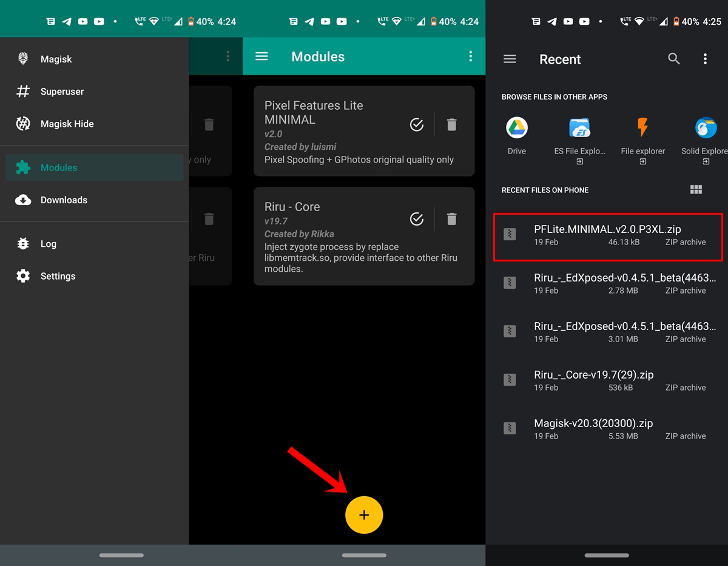This screenshot has width=728, height=566.
Task: Open Magisk Hide from the side drawer
Action: pyautogui.click(x=67, y=124)
